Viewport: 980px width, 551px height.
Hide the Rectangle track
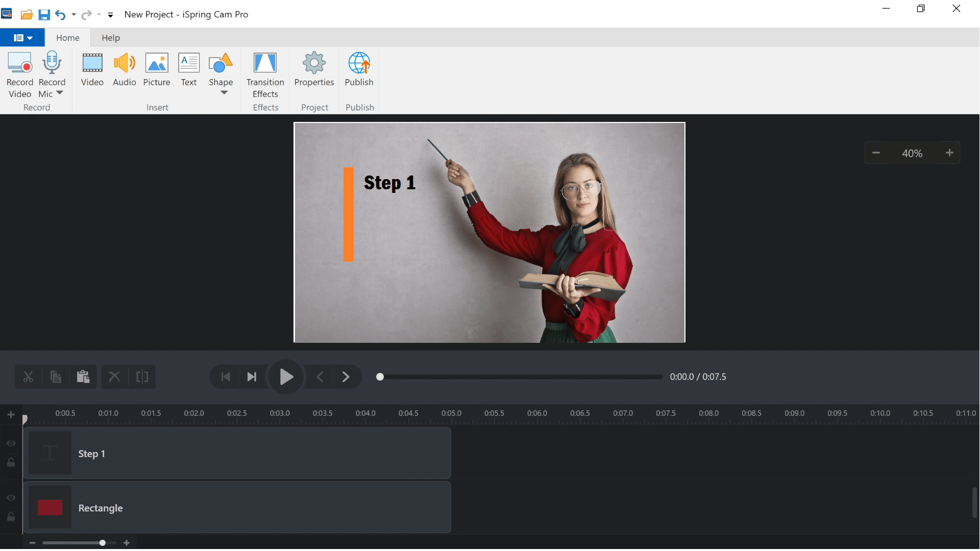11,498
